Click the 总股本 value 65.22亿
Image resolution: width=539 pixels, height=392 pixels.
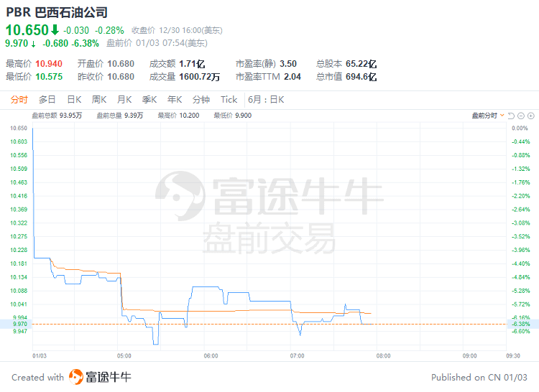361,64
